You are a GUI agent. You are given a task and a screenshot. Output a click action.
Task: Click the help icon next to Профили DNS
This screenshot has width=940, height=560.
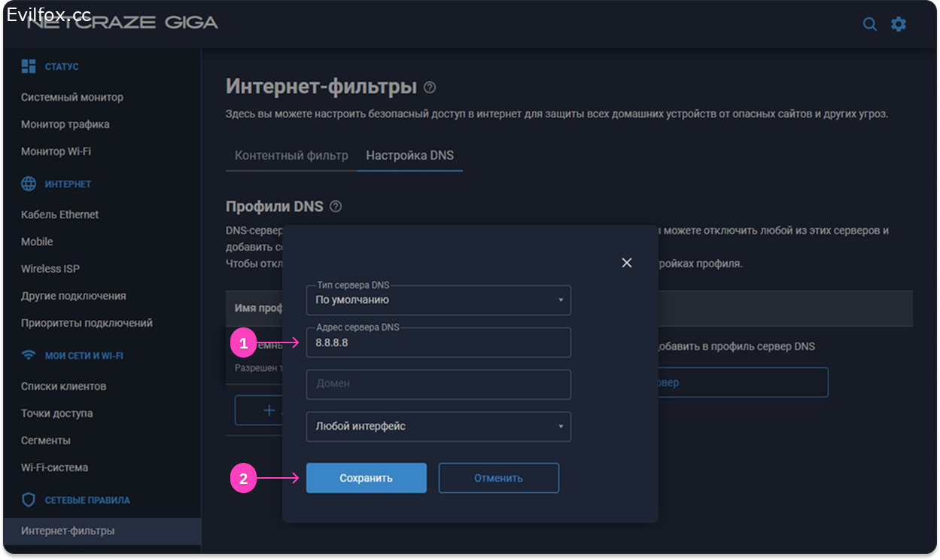[336, 206]
